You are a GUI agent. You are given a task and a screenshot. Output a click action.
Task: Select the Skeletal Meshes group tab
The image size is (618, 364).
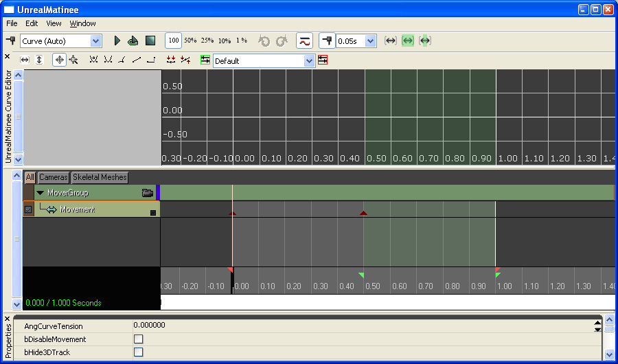pyautogui.click(x=100, y=177)
